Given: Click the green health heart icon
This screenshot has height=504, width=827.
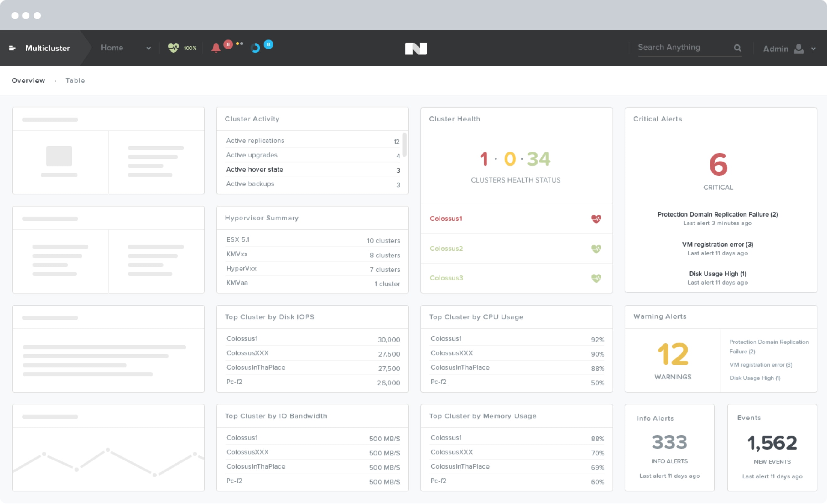Looking at the screenshot, I should [x=174, y=48].
